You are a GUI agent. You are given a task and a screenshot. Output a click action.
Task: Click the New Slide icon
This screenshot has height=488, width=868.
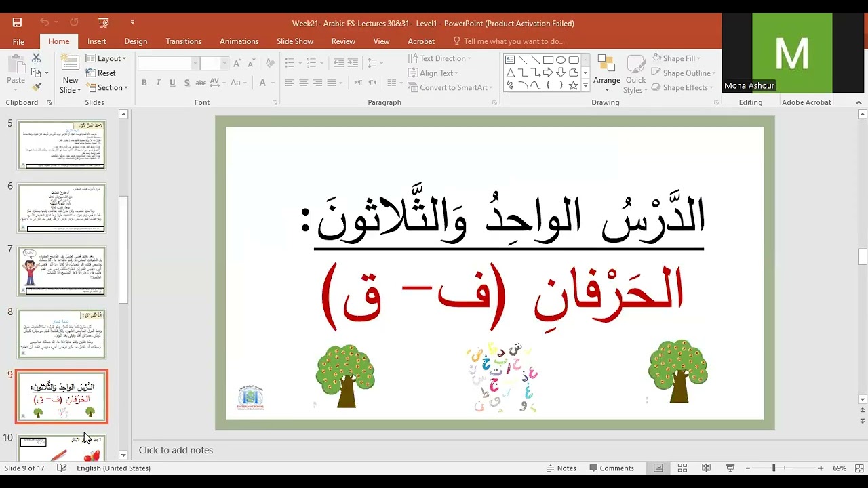70,63
